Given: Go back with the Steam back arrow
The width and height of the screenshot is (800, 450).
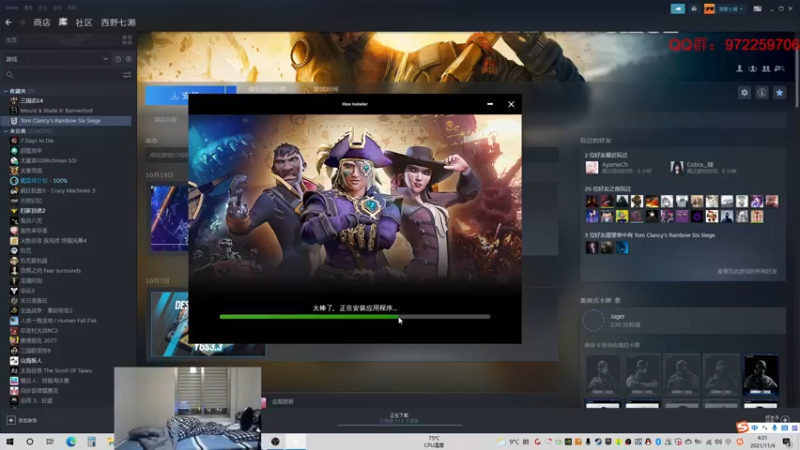Looking at the screenshot, I should coord(8,22).
